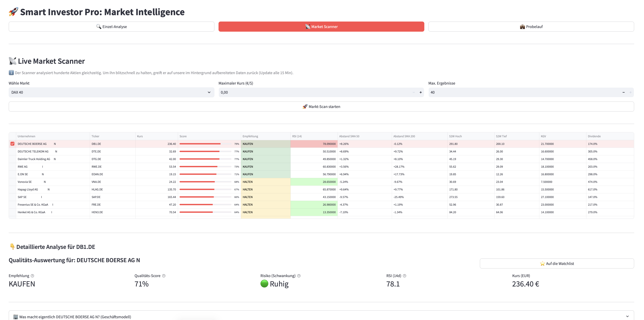
Task: Decrease Maximaler Kurs with the minus button
Action: (x=413, y=92)
